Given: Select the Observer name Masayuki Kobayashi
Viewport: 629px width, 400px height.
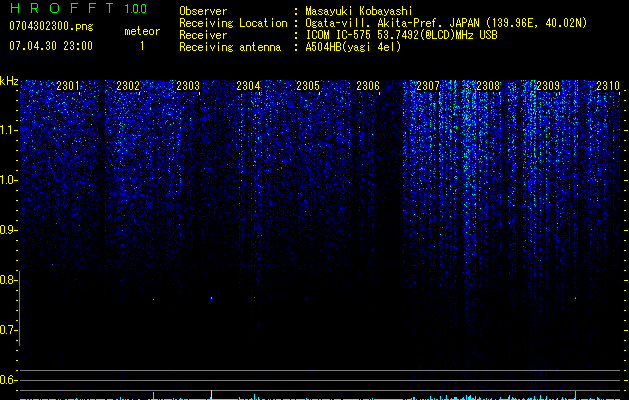Looking at the screenshot, I should click(x=359, y=11).
